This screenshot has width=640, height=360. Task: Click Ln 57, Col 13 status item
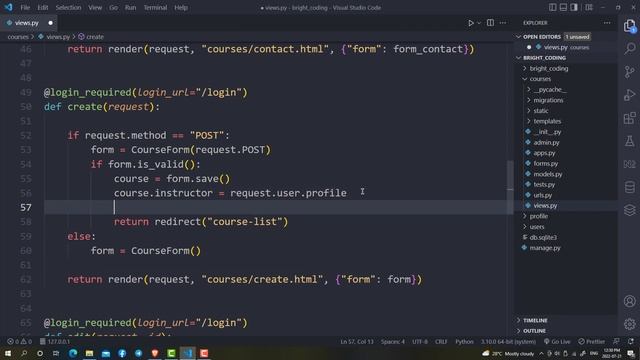[x=357, y=341]
